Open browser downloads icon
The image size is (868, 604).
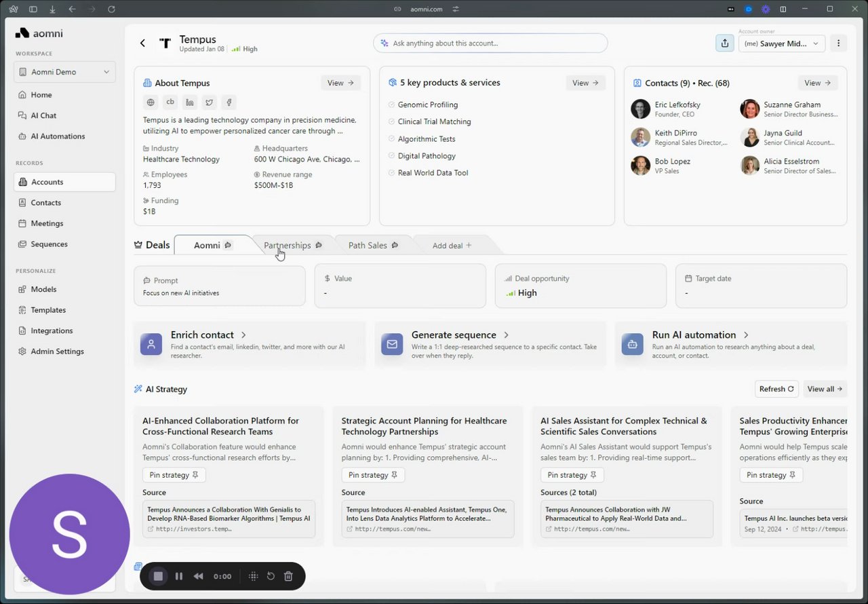tap(53, 9)
